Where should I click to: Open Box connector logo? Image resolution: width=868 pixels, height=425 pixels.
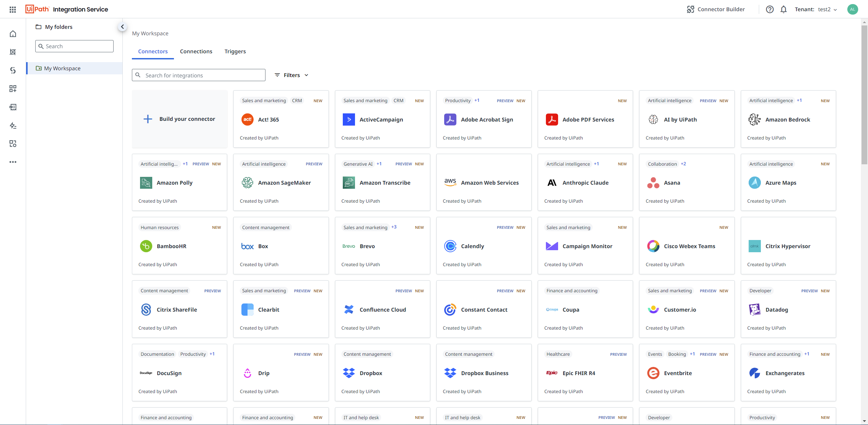click(x=248, y=246)
